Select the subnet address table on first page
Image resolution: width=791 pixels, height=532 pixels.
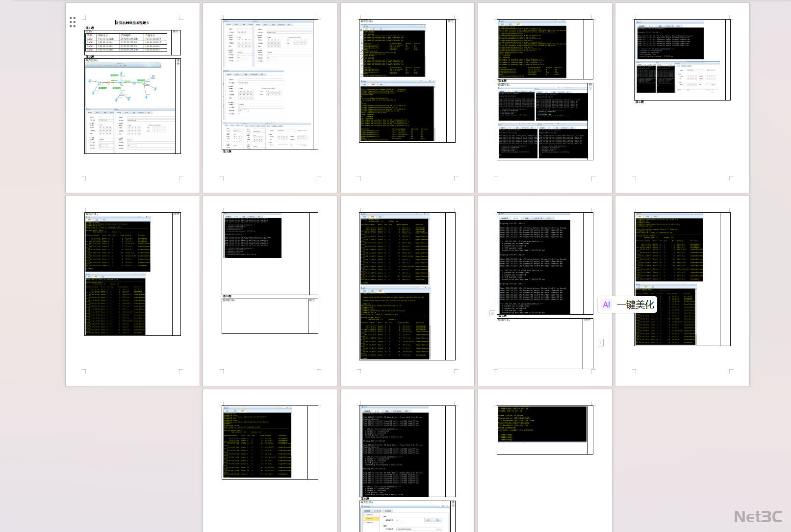tap(126, 42)
